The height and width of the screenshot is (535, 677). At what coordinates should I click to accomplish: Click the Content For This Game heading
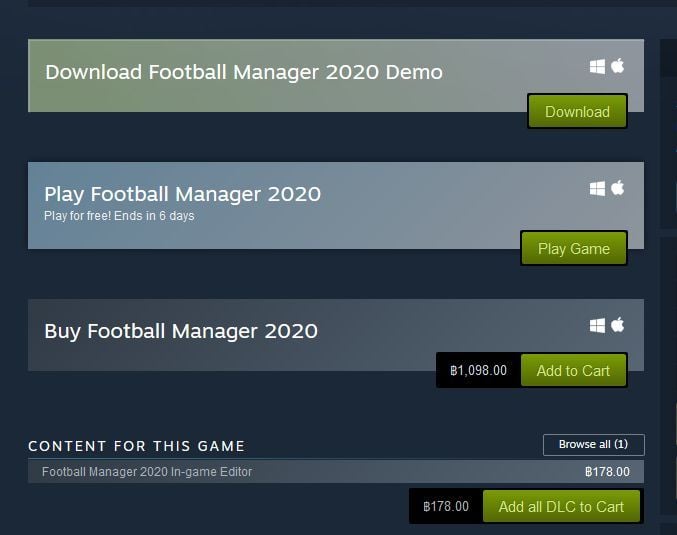[136, 446]
